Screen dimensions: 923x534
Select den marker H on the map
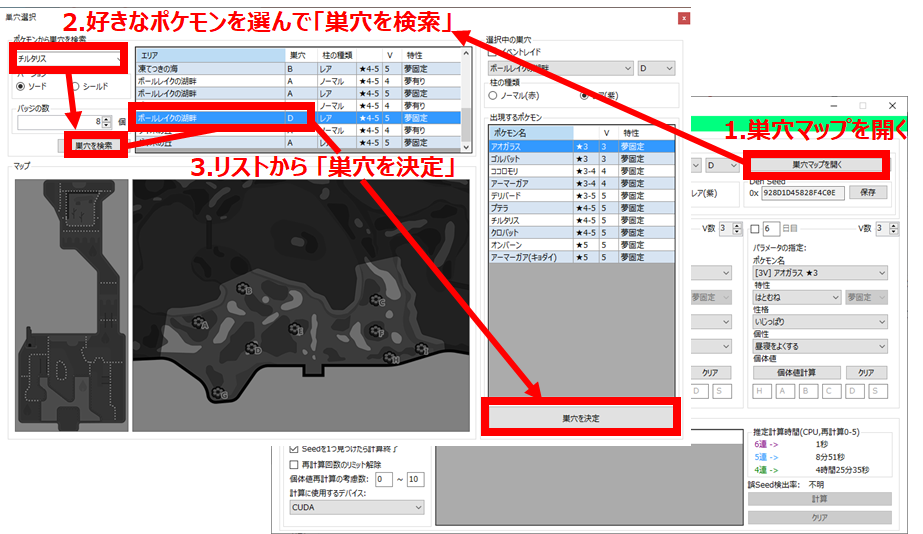pyautogui.click(x=391, y=357)
